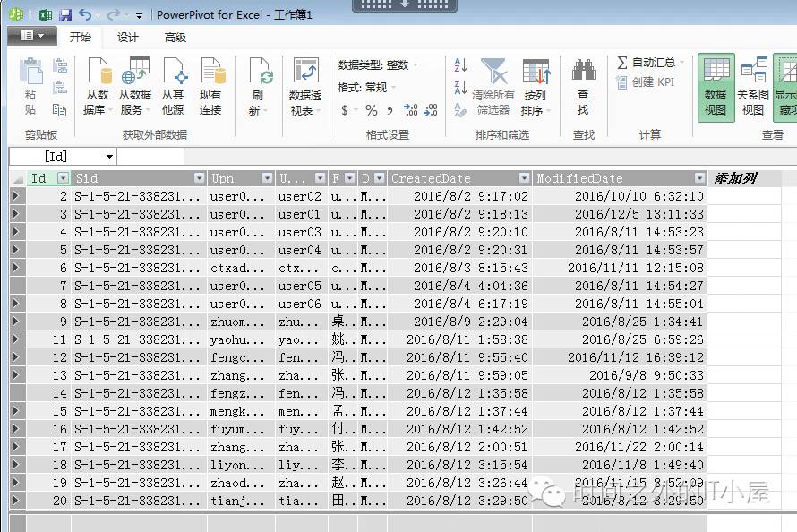Open F column filter dropdown

coord(350,178)
